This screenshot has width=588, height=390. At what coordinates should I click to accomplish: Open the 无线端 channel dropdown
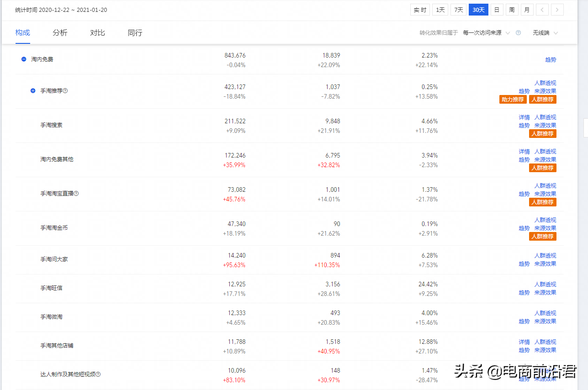[545, 32]
